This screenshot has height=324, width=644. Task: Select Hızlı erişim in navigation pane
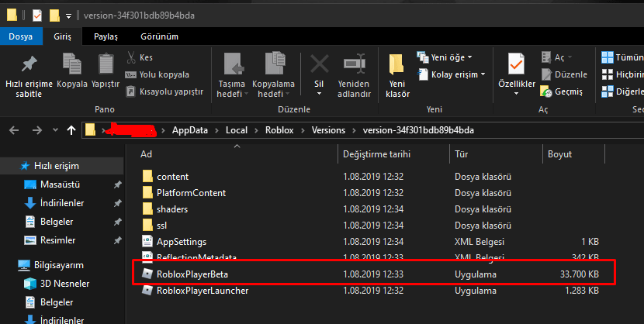pyautogui.click(x=57, y=166)
